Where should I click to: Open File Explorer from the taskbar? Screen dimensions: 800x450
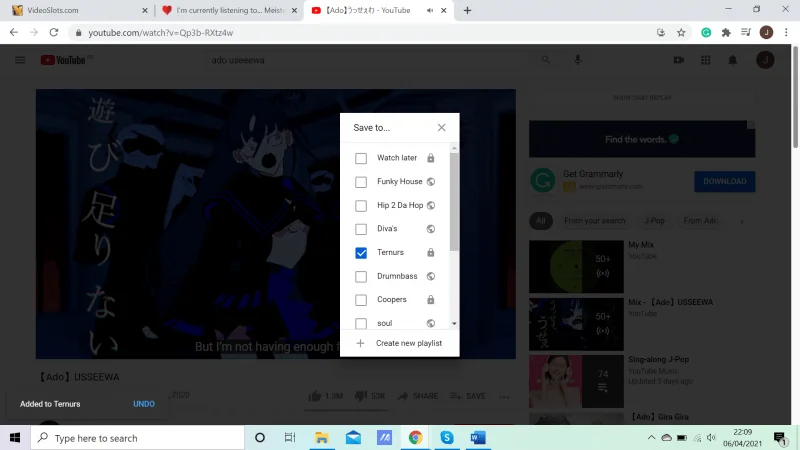pyautogui.click(x=321, y=438)
